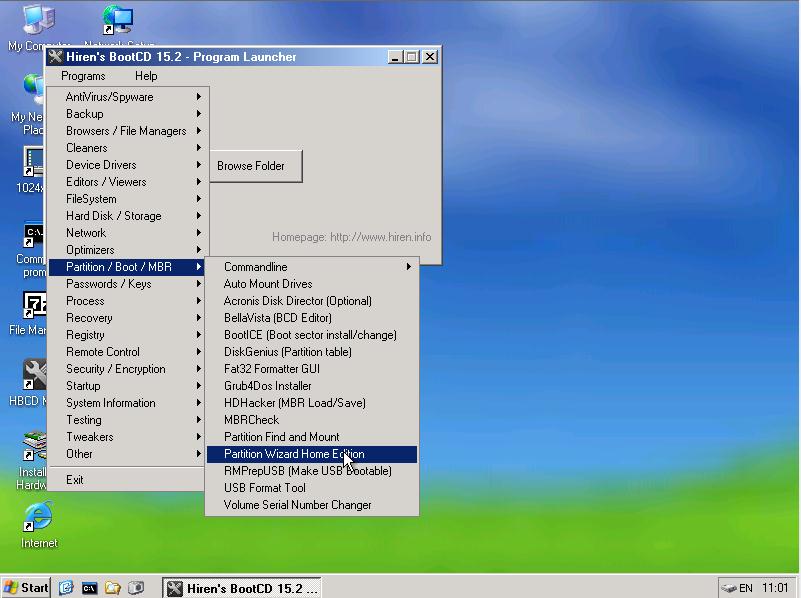Open the Other submenu
This screenshot has width=801, height=598.
pyautogui.click(x=126, y=454)
